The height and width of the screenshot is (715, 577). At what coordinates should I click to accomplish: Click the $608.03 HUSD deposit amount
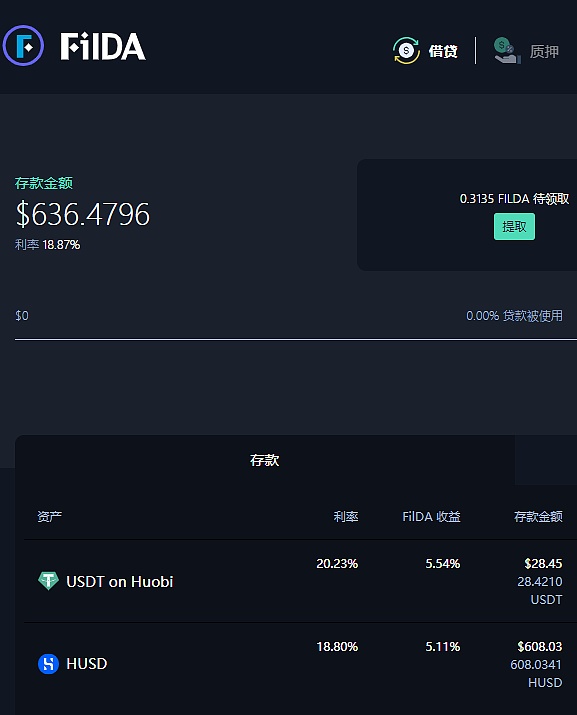click(540, 646)
